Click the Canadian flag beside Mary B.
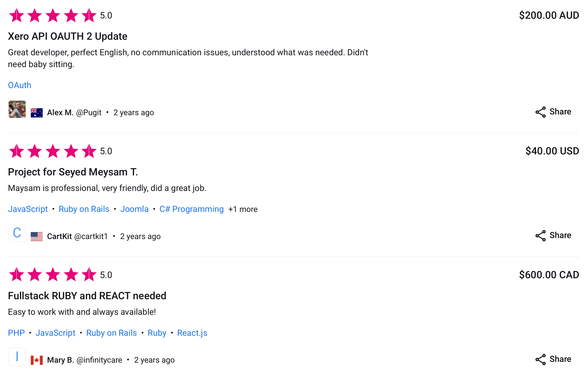588x373 pixels. click(36, 360)
